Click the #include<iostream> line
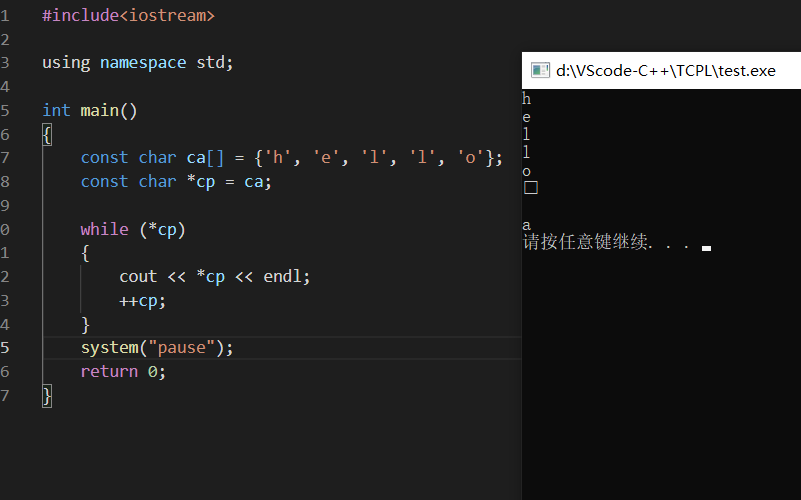 (128, 15)
